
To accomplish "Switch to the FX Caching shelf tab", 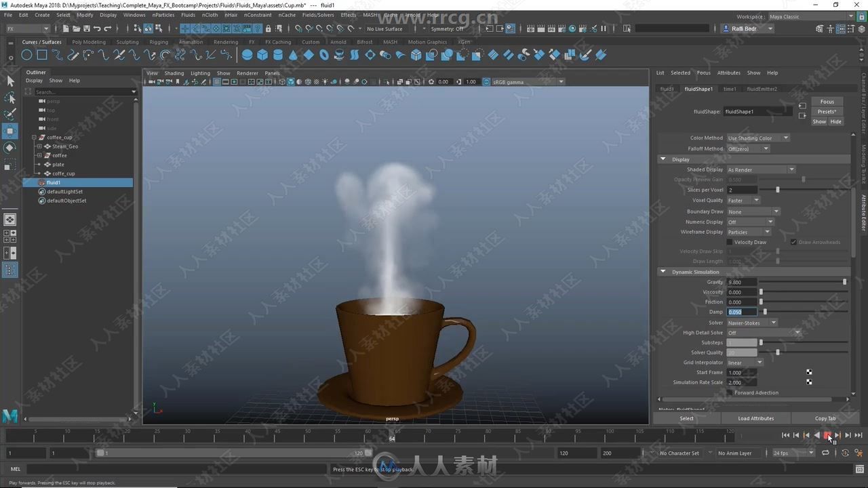I will 277,42.
